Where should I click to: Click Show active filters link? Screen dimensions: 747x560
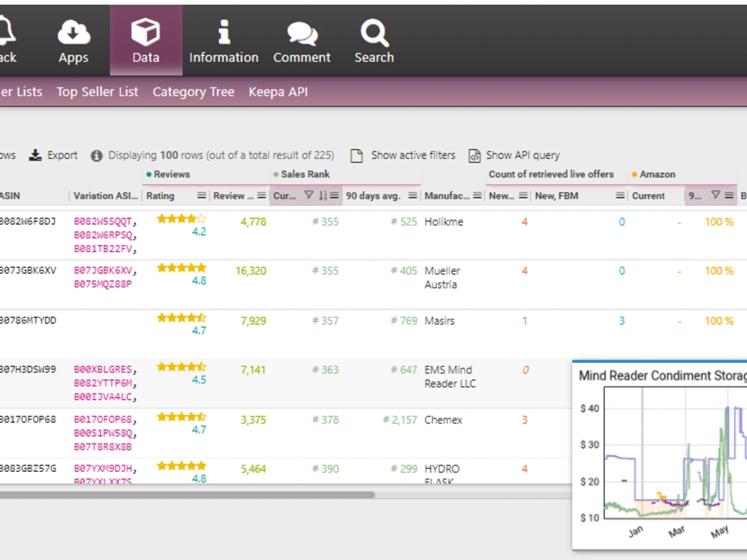point(413,155)
